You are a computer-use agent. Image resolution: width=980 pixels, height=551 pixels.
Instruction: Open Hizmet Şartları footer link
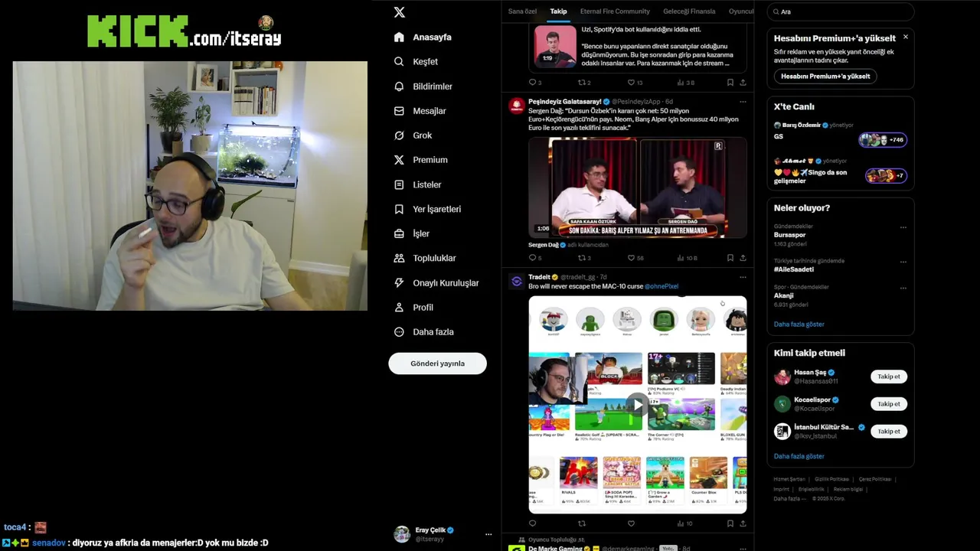(x=789, y=479)
